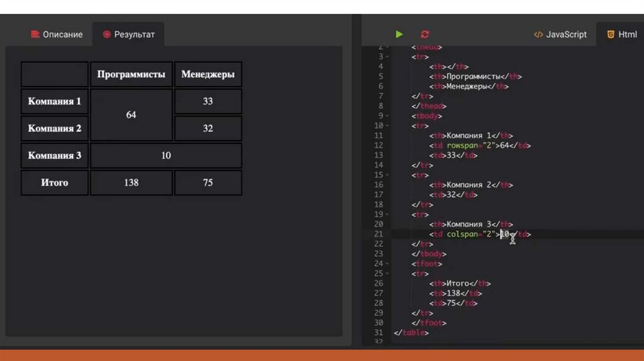Click the green Run play icon

[399, 35]
